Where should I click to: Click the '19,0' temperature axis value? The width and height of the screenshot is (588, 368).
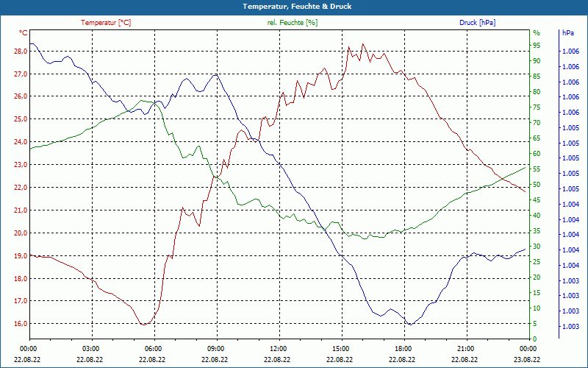tap(21, 255)
